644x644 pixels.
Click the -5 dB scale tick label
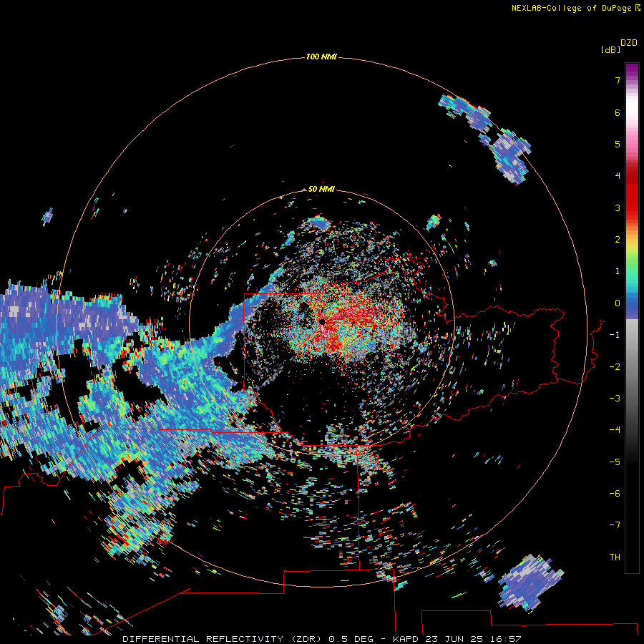615,462
